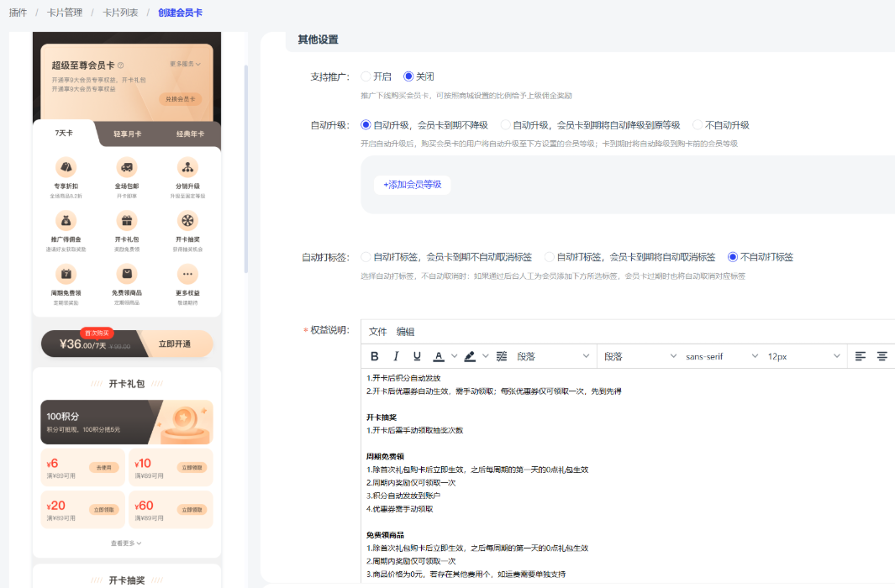Align text left in the editor

coord(861,356)
